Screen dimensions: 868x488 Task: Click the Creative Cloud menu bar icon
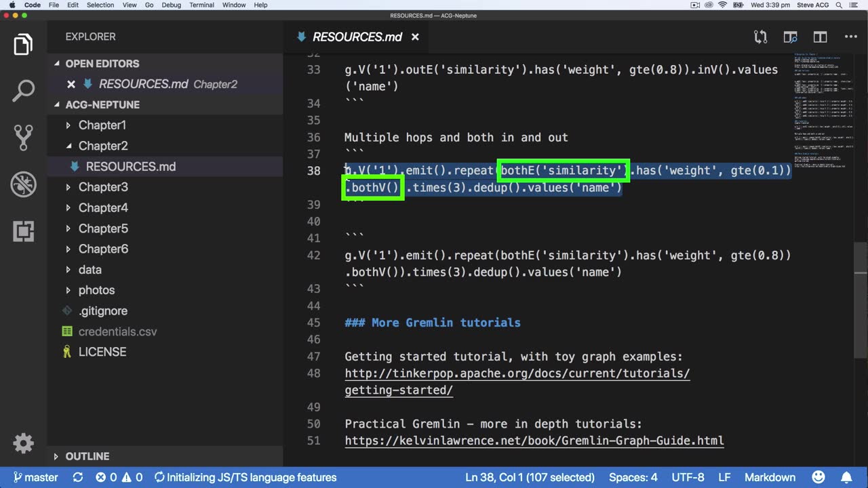coord(709,5)
